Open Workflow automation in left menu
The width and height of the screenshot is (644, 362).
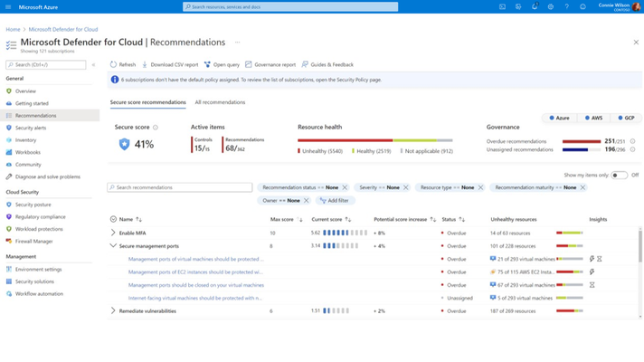pos(39,294)
